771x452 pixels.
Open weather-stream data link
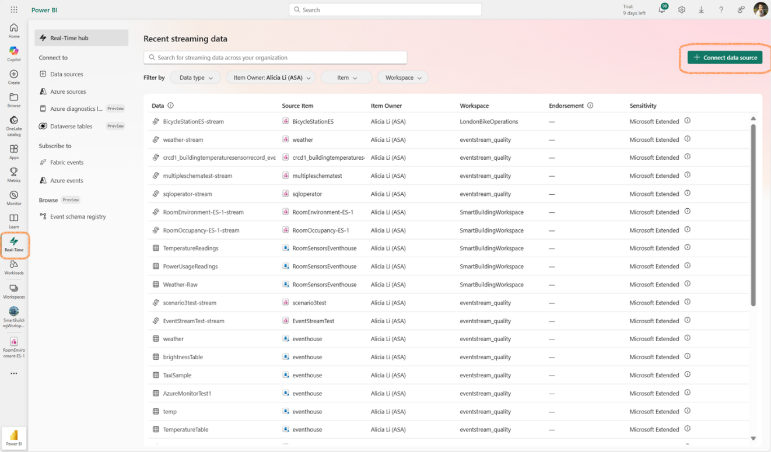(x=183, y=140)
